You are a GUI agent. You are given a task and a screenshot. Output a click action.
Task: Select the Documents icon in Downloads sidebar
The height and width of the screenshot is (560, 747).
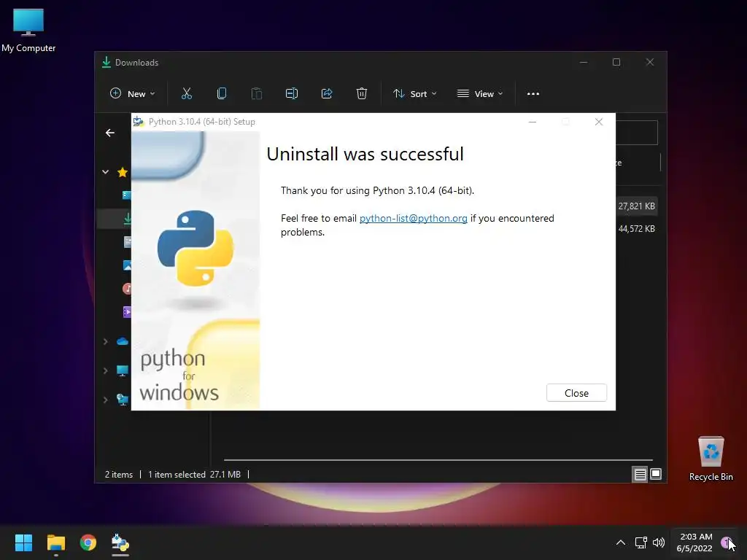click(x=127, y=242)
